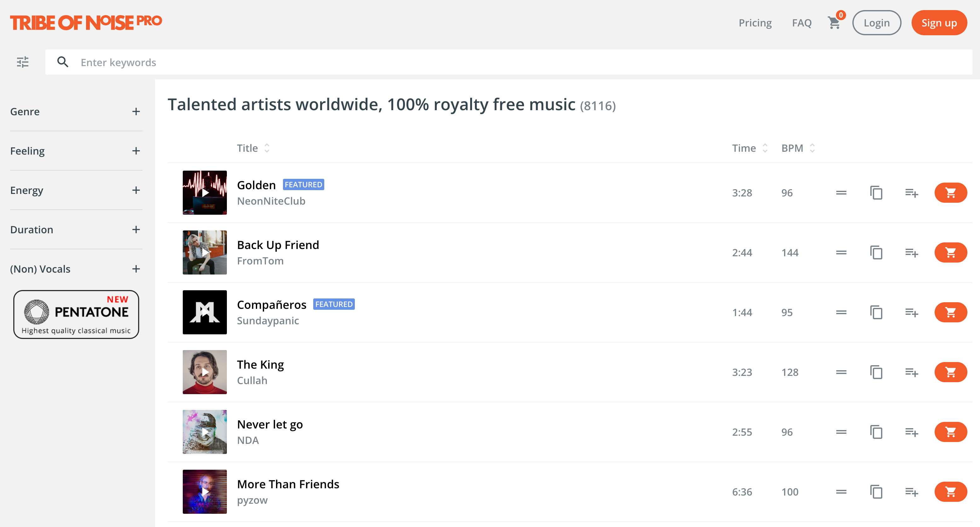Click the copy icon for Golden
The height and width of the screenshot is (527, 980).
click(876, 193)
